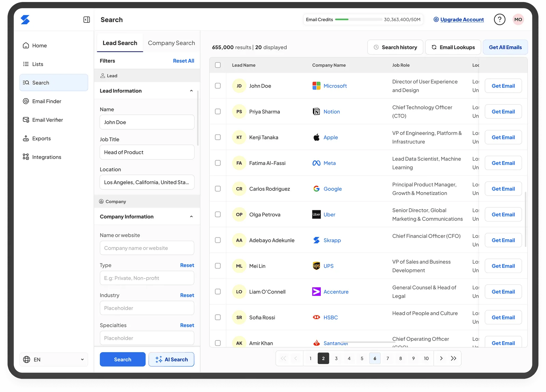
Task: Check the John Doe row checkbox
Action: (x=218, y=86)
